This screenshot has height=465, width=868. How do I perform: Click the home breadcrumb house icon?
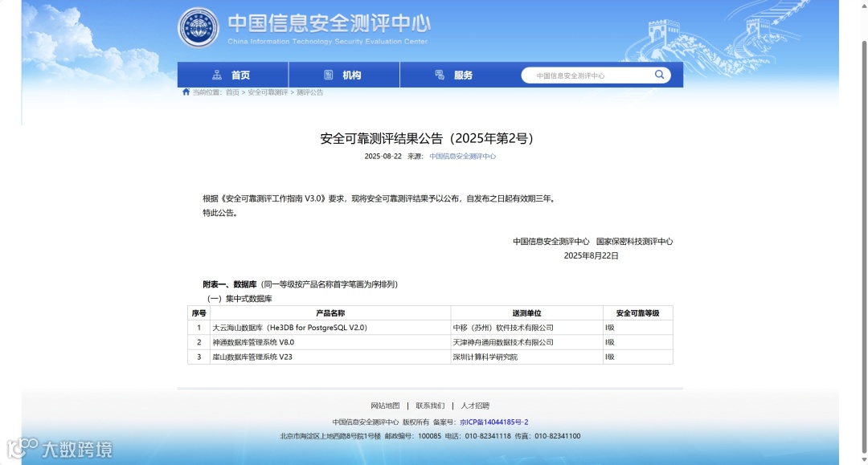(x=186, y=92)
